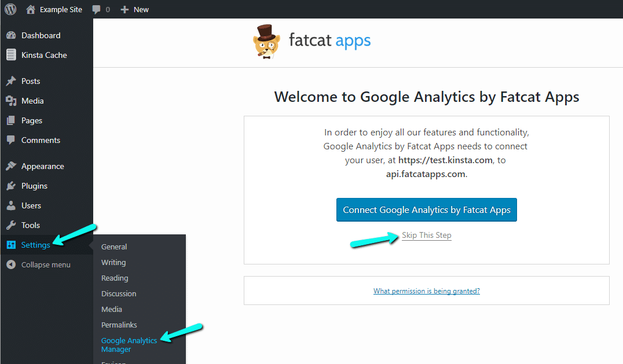Go to Users in the sidebar
This screenshot has width=623, height=364.
31,205
